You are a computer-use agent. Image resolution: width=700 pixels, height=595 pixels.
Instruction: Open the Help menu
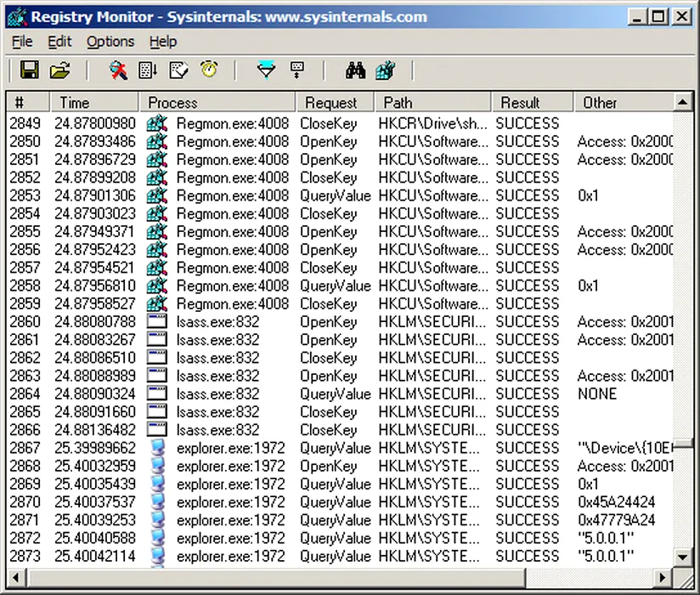[163, 42]
